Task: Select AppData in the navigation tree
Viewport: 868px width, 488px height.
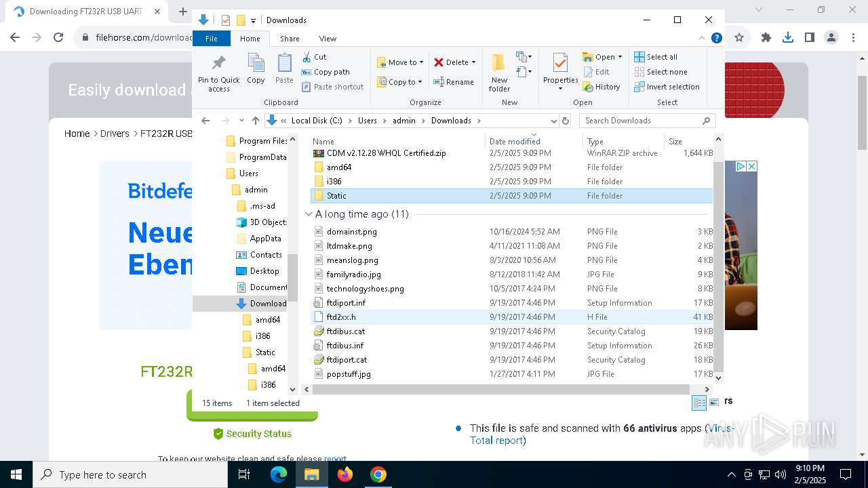Action: 259,239
